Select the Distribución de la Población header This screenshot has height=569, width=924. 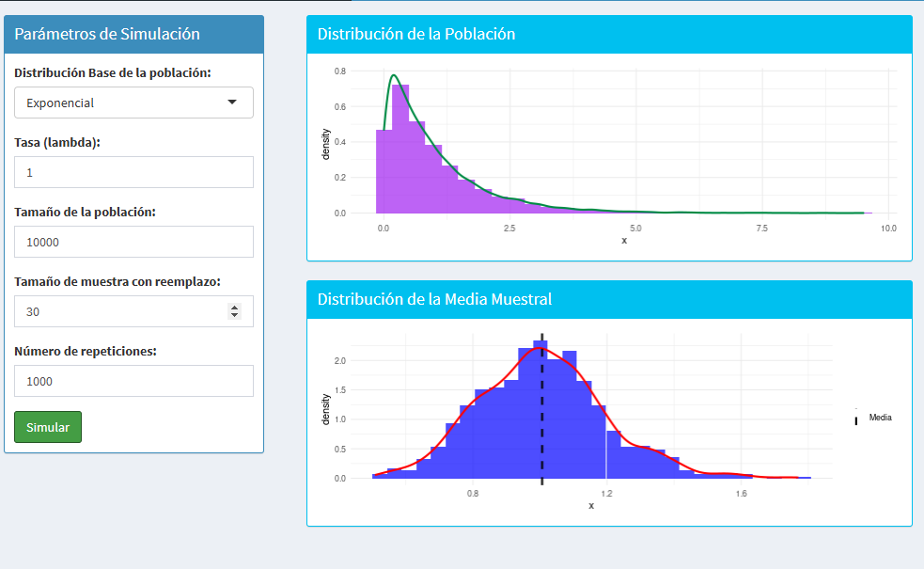608,34
